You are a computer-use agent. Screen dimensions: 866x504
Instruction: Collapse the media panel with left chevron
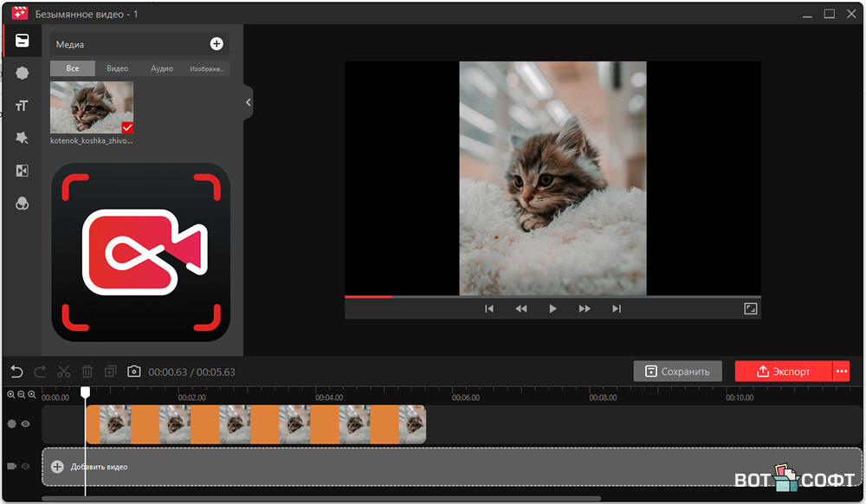coord(248,102)
